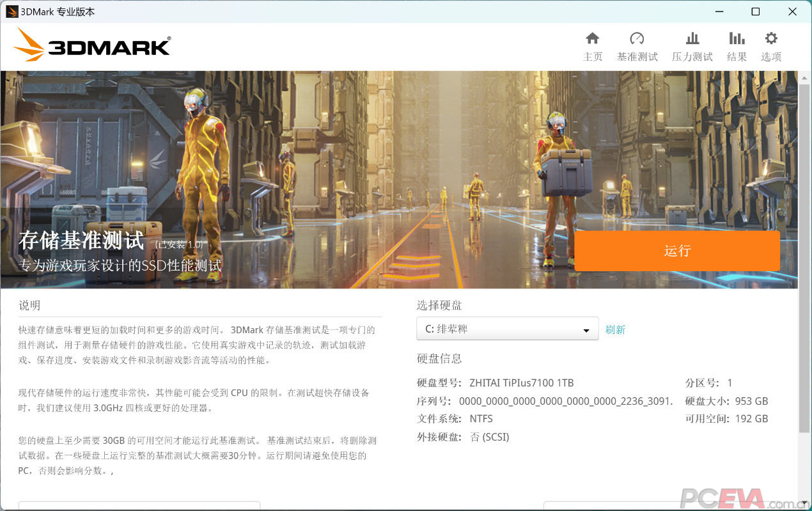Go to the 主页 tab label
This screenshot has width=812, height=511.
point(593,57)
